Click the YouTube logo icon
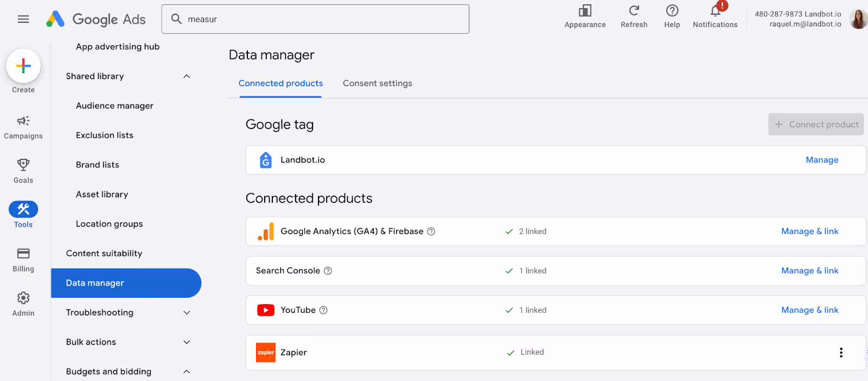This screenshot has width=868, height=381. (x=266, y=310)
